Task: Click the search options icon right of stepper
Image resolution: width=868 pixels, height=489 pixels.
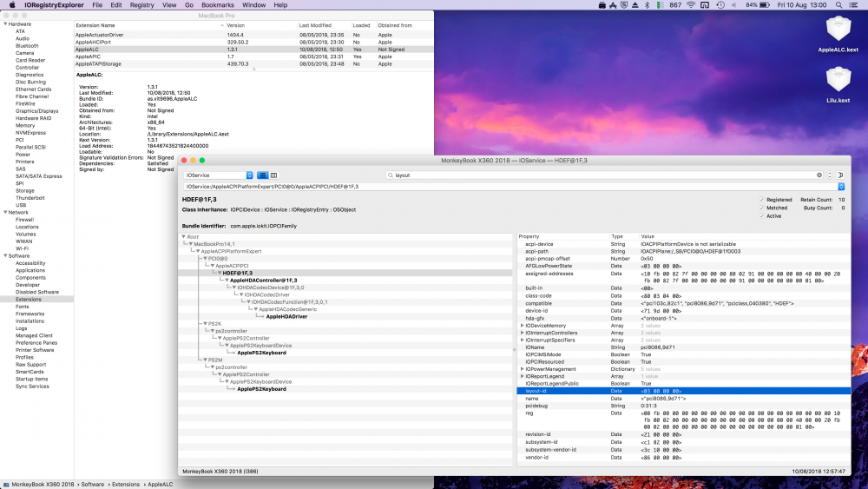Action: coord(840,175)
